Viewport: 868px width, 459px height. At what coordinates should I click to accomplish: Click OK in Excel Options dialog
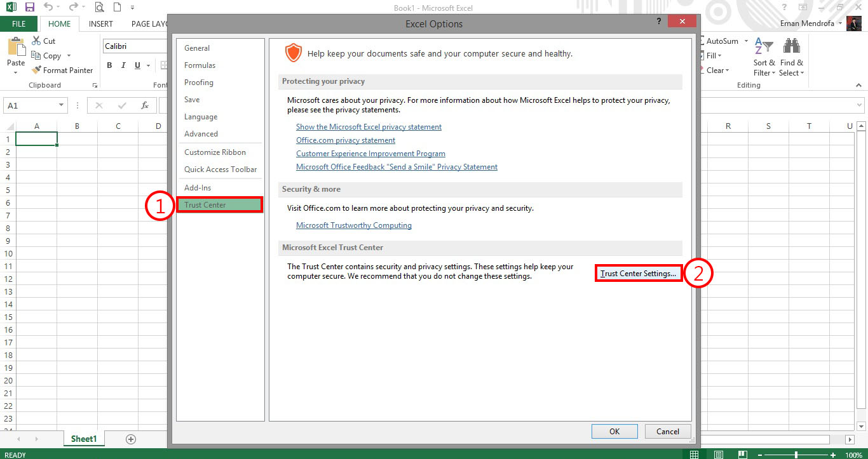pyautogui.click(x=614, y=431)
